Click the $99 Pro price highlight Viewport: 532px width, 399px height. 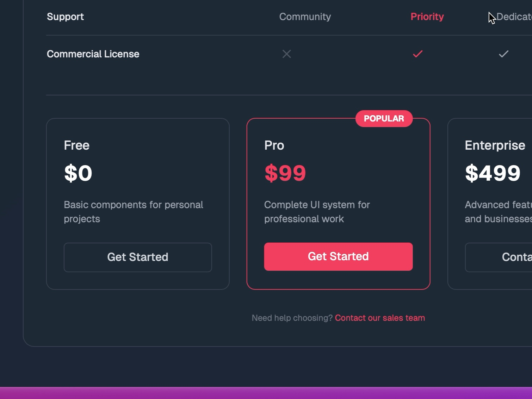pos(285,173)
